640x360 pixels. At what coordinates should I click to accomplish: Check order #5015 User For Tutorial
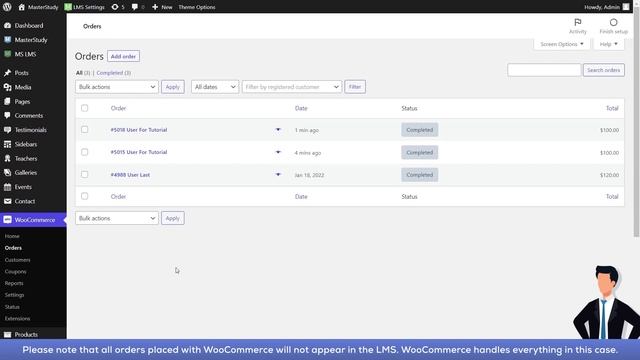[84, 152]
